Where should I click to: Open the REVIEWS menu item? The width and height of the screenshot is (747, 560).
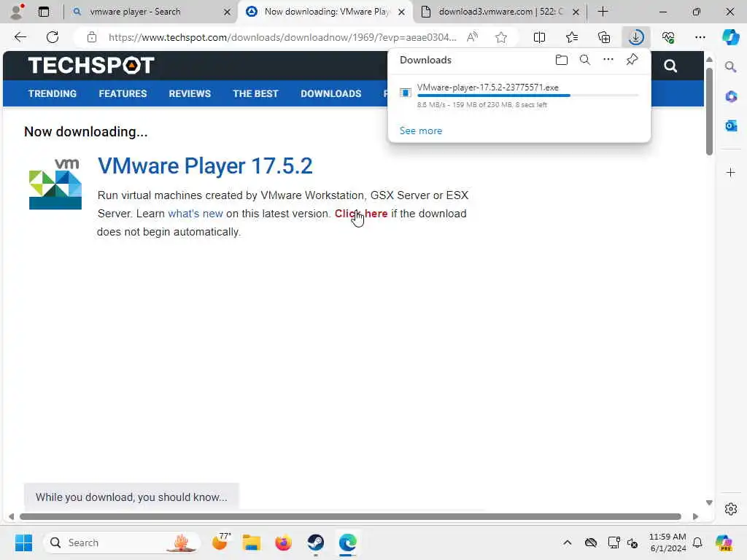(190, 94)
